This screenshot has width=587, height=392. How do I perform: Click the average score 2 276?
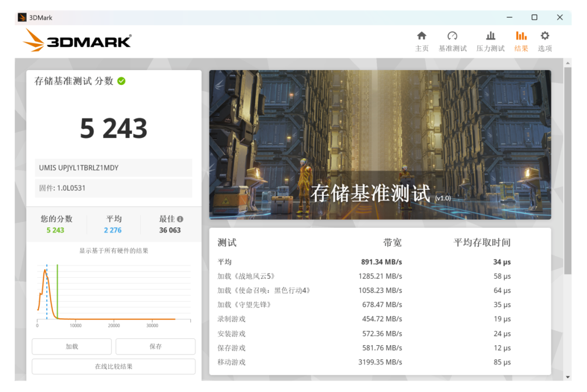(113, 231)
